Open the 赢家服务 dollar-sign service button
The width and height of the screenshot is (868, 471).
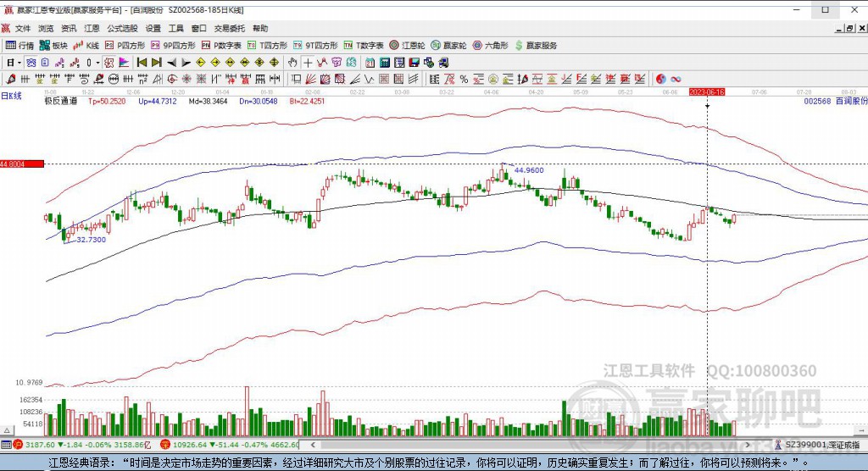tap(535, 46)
